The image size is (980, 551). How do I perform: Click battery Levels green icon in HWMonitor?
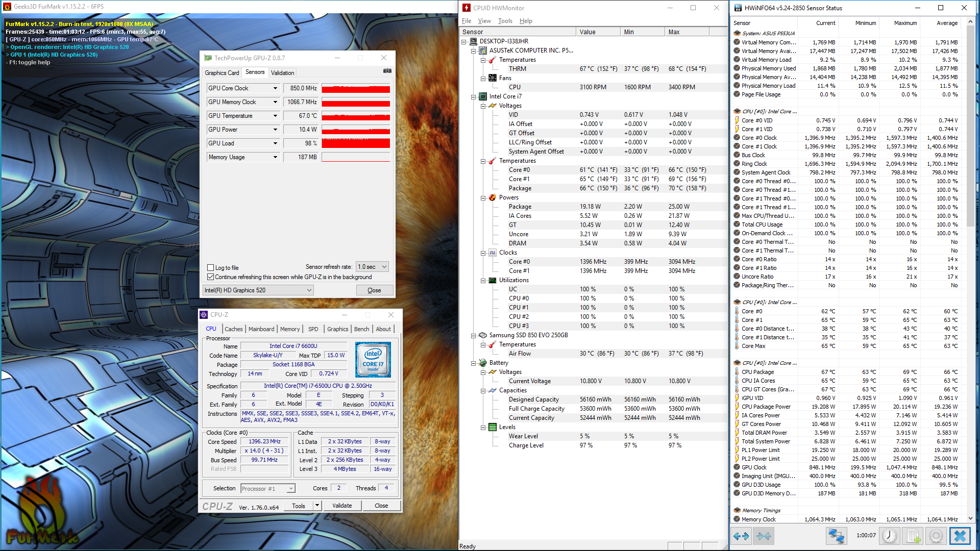493,427
